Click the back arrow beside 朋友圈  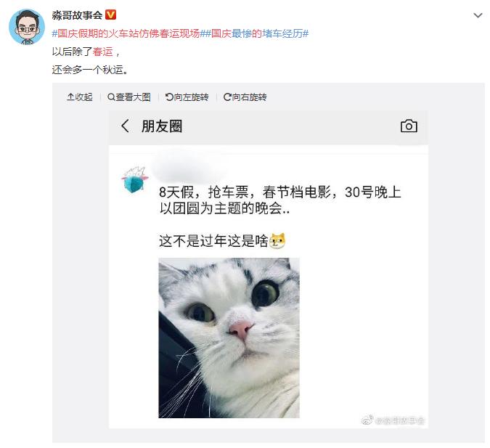(125, 126)
